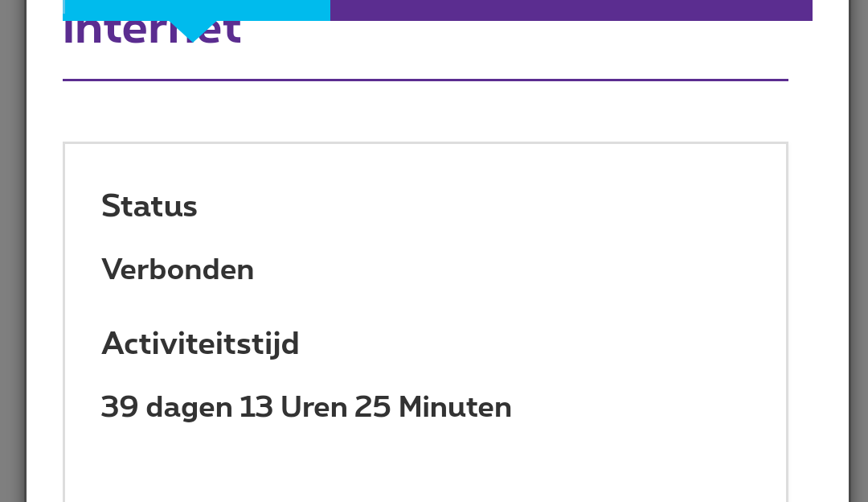Image resolution: width=868 pixels, height=502 pixels.
Task: Click the Activiteitstijd heading label
Action: pos(200,344)
